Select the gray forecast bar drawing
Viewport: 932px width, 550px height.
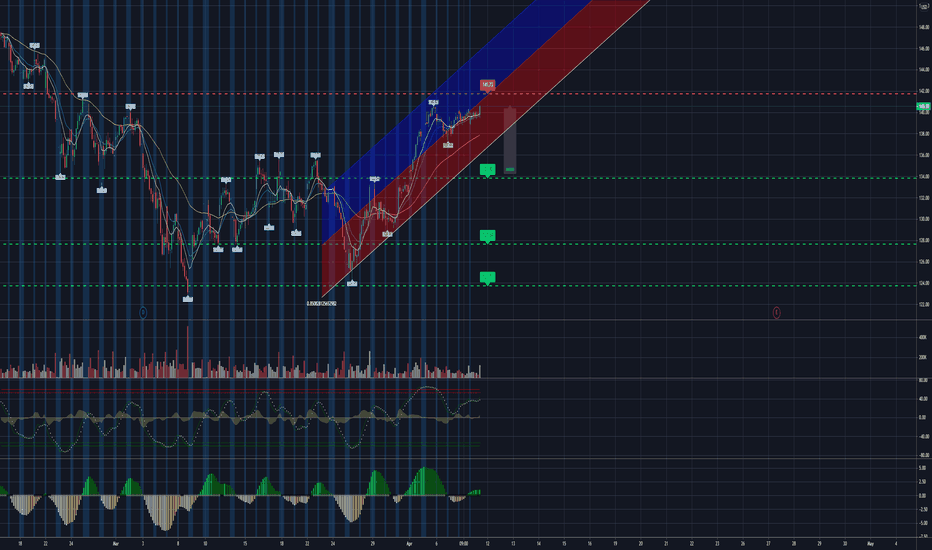click(510, 140)
